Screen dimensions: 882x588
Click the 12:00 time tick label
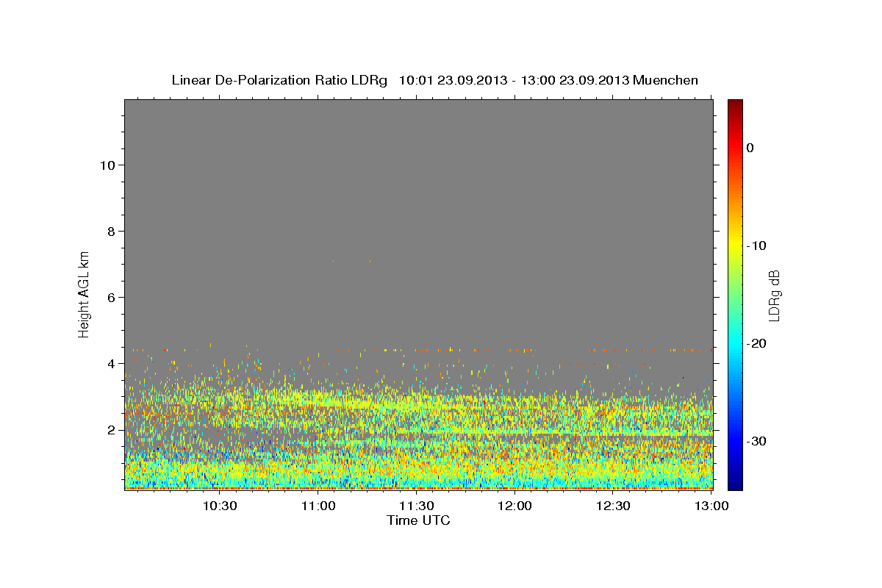[x=515, y=506]
